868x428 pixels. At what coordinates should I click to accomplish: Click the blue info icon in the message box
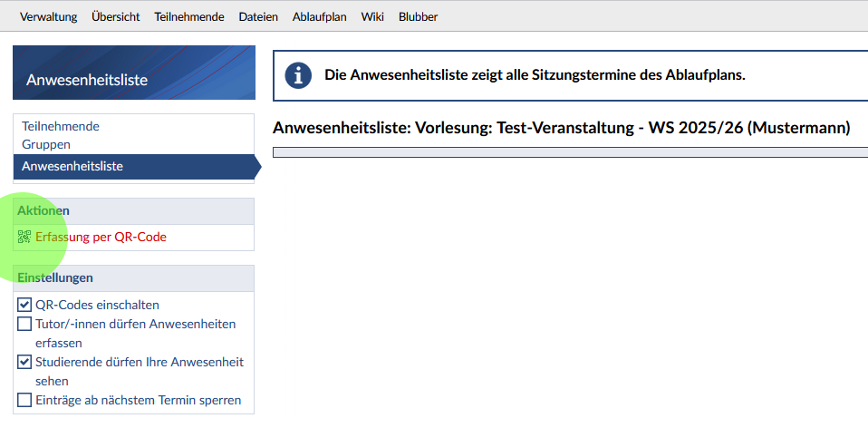coord(298,75)
